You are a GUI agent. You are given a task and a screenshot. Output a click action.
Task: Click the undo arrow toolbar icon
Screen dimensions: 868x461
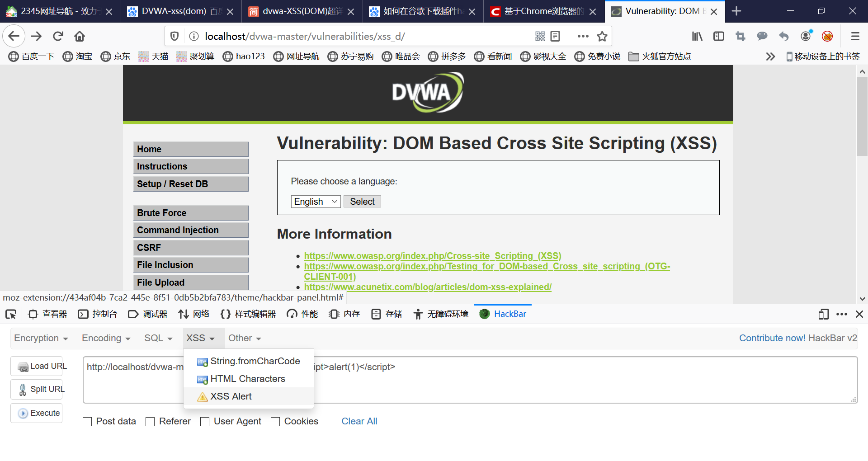point(784,36)
